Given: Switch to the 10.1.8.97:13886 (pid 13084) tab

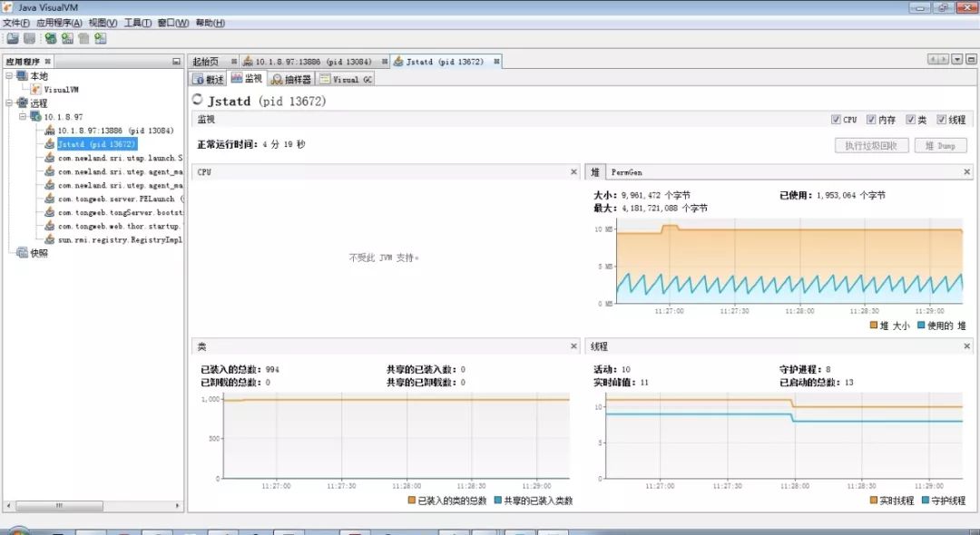Looking at the screenshot, I should (x=313, y=61).
